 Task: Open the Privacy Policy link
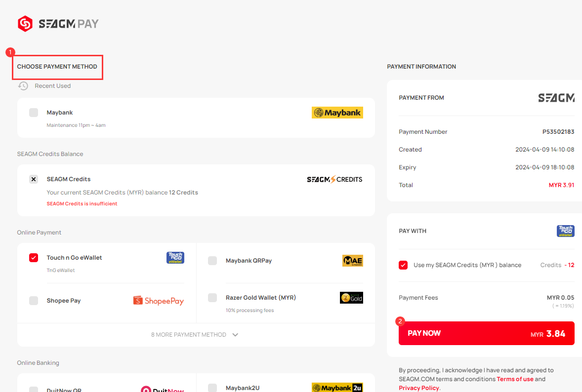(418, 388)
